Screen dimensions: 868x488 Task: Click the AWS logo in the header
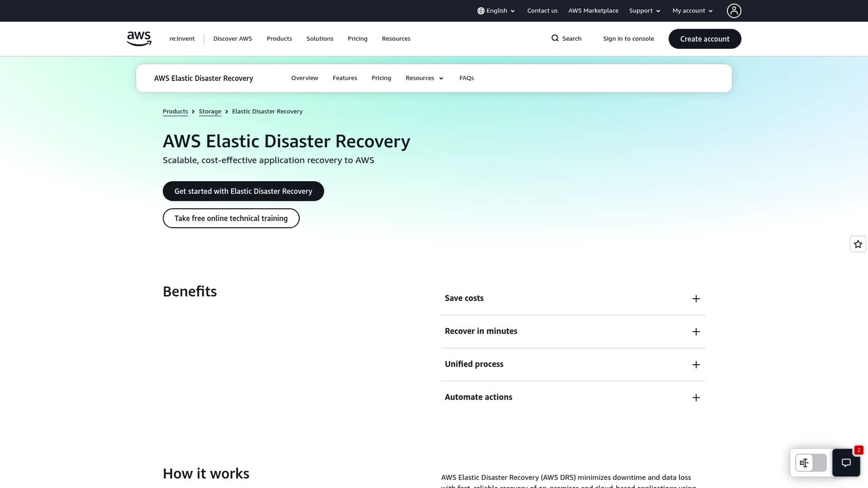[139, 38]
